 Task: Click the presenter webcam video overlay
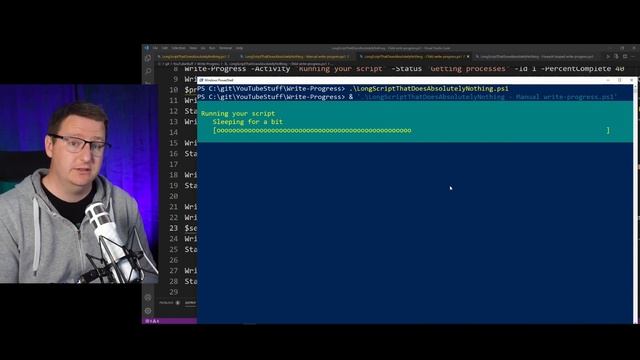pyautogui.click(x=79, y=184)
